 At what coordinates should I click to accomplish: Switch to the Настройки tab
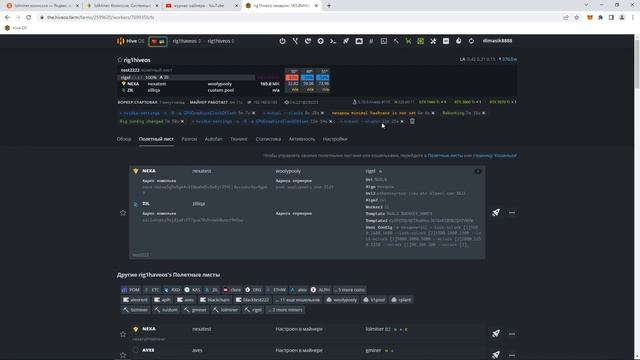coord(335,139)
